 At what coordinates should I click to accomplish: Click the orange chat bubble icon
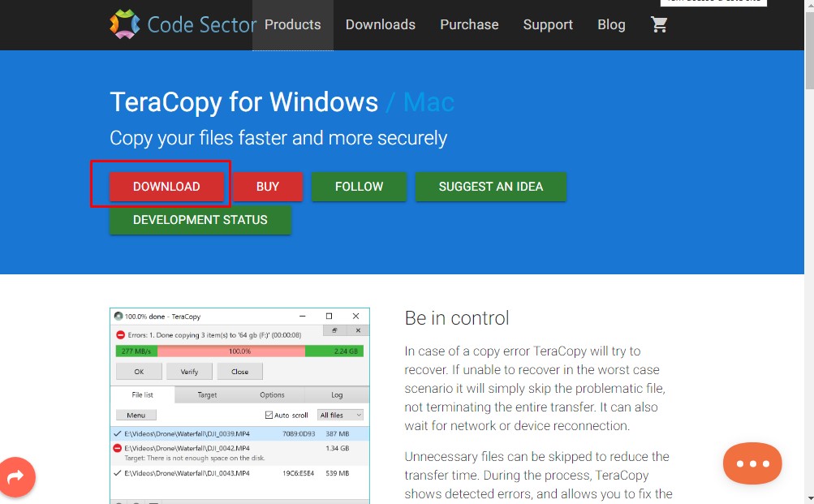tap(752, 463)
